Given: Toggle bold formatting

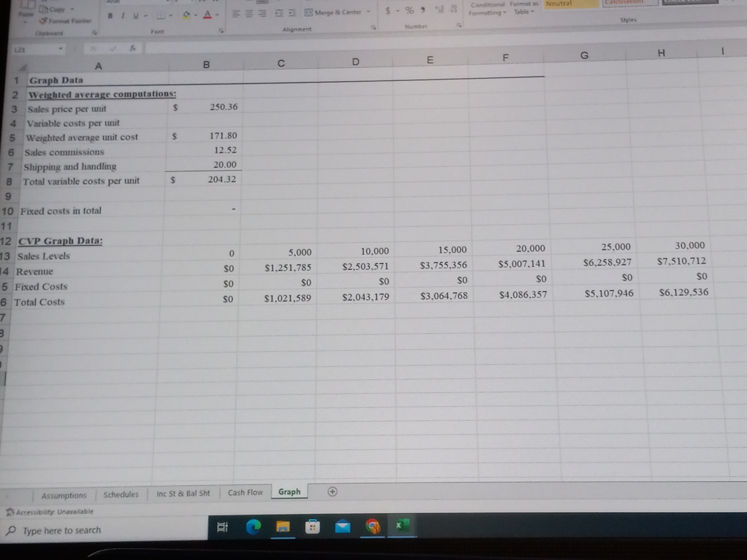Looking at the screenshot, I should pos(110,16).
